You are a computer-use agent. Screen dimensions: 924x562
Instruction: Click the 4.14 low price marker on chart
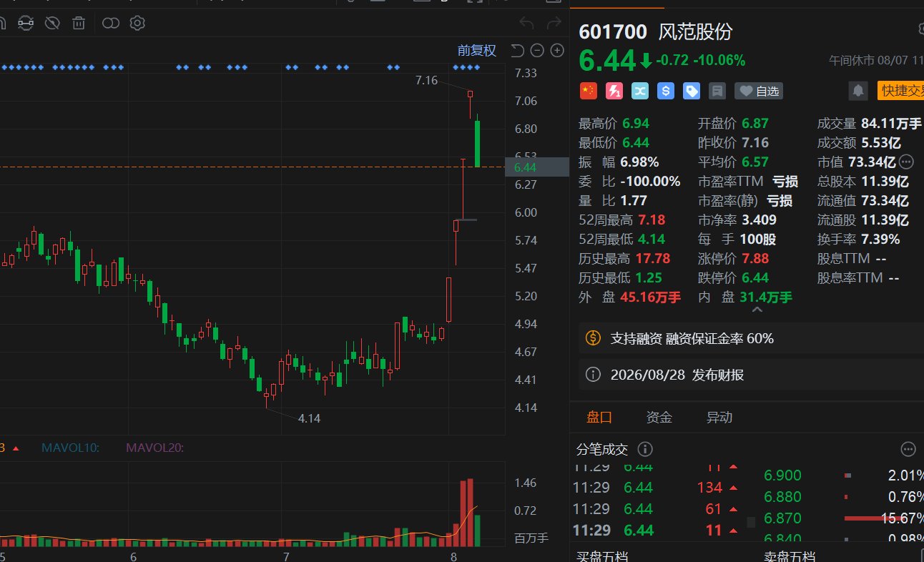309,418
